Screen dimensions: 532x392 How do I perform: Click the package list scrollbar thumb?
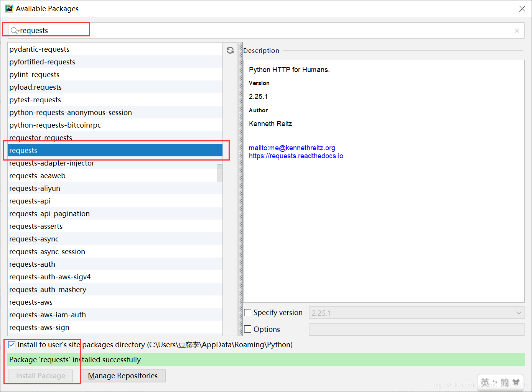point(219,173)
